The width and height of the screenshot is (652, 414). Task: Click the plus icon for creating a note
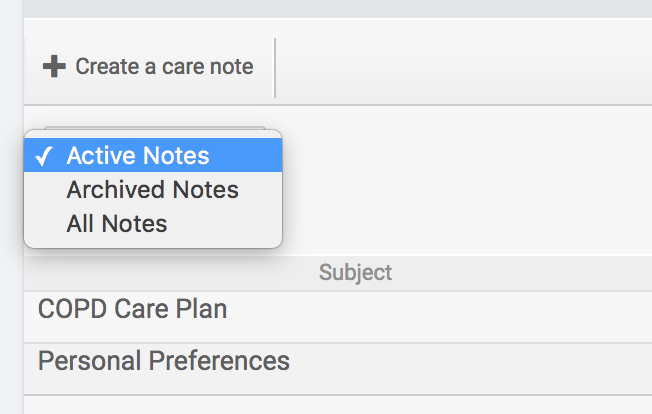pos(52,67)
